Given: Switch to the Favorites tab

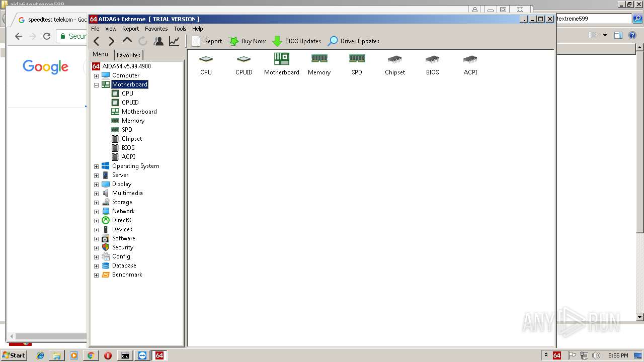Looking at the screenshot, I should [x=128, y=55].
